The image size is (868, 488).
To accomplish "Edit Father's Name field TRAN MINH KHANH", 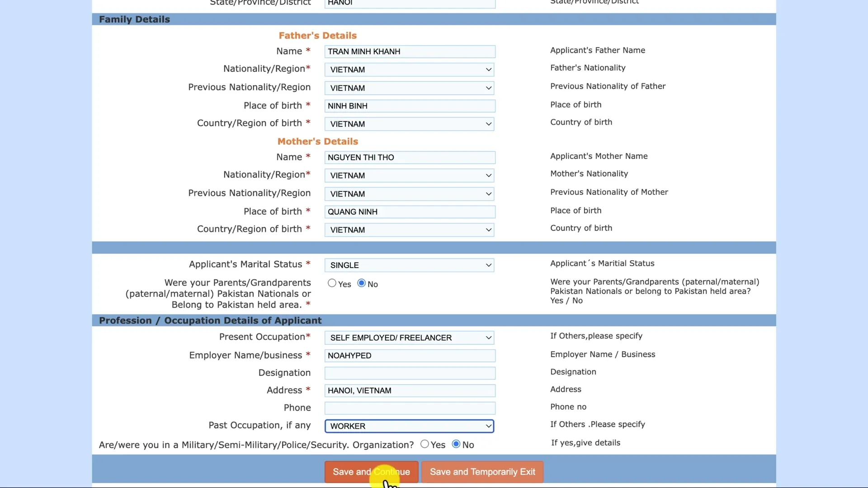I will [x=410, y=52].
